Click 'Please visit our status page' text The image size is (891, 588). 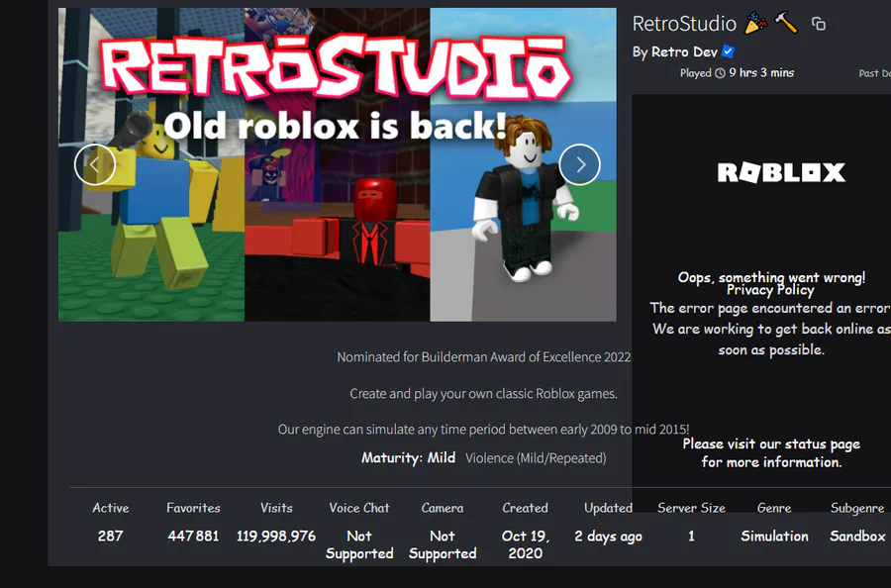click(771, 443)
